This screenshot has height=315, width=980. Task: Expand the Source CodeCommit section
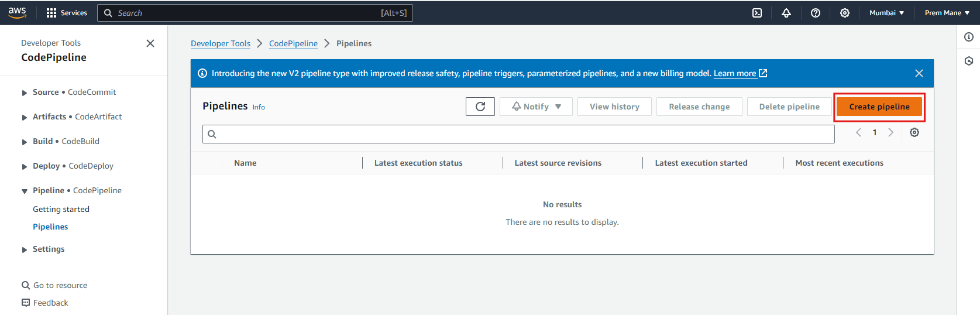(x=25, y=93)
